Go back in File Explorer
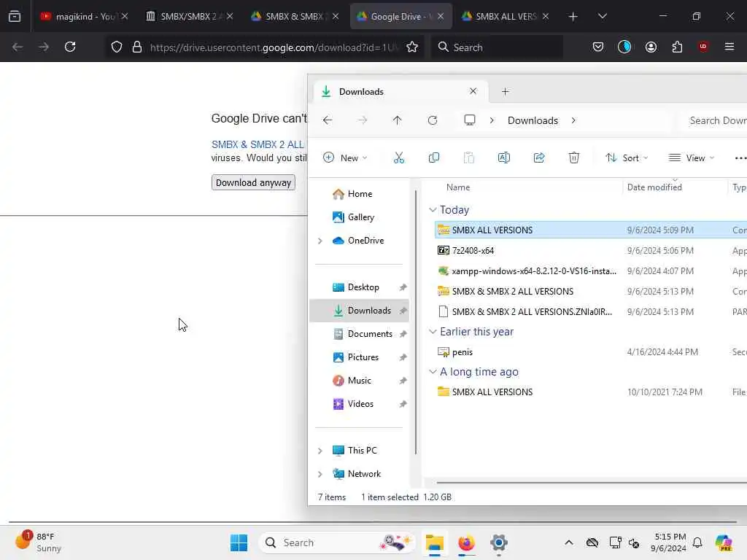This screenshot has height=560, width=747. coord(328,120)
